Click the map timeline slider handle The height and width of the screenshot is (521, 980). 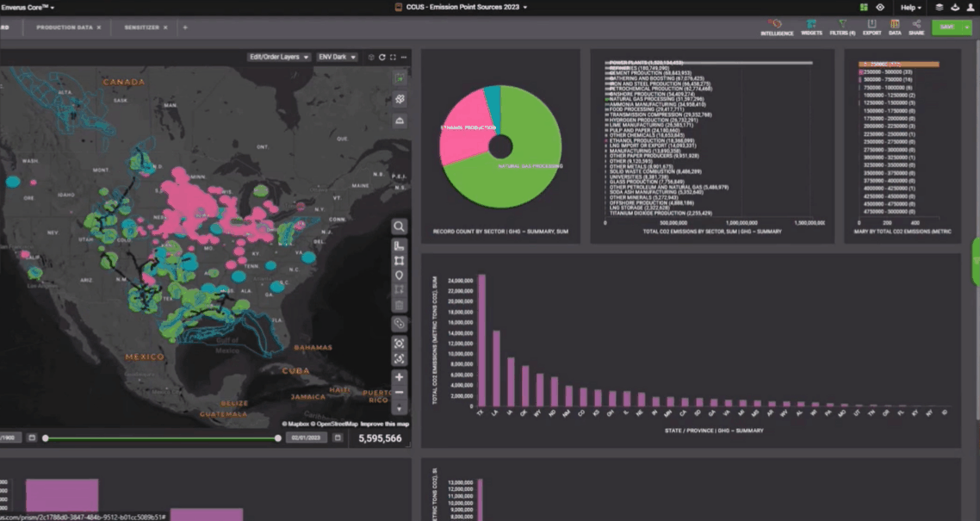click(x=277, y=438)
